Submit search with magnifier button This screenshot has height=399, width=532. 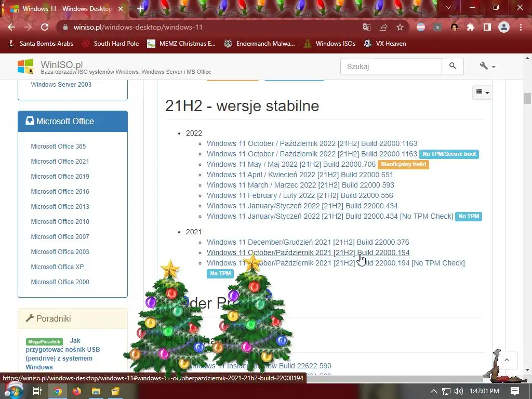point(453,66)
